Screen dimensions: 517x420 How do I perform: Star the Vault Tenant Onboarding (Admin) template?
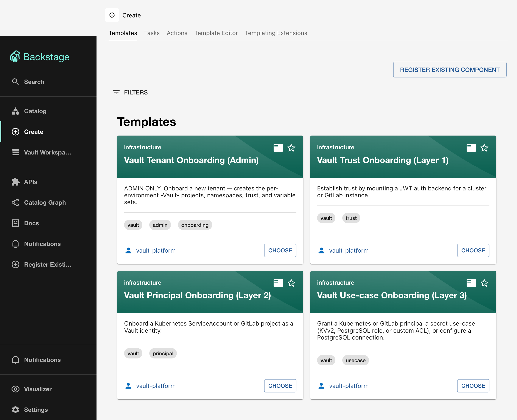(x=291, y=148)
